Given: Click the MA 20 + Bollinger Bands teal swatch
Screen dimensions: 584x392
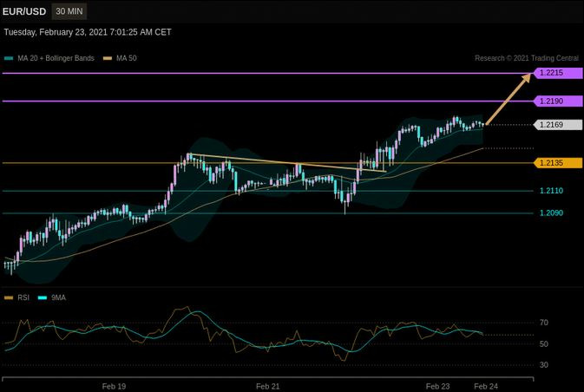Looking at the screenshot, I should (x=9, y=58).
